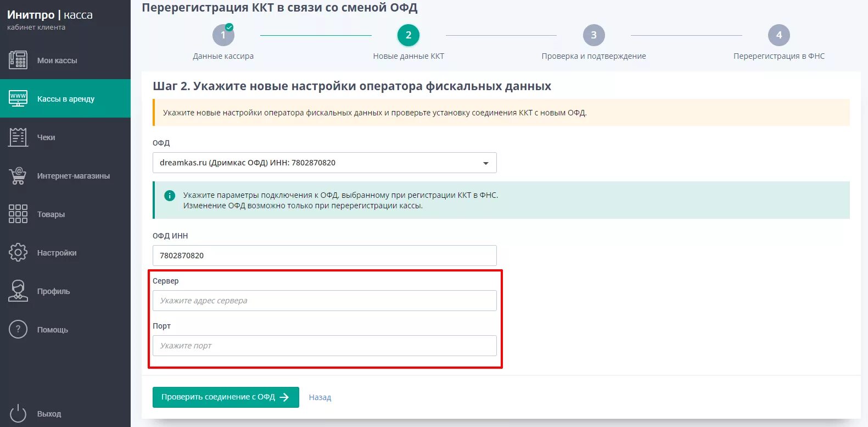868x427 pixels.
Task: Click the Сервер field label
Action: [166, 281]
